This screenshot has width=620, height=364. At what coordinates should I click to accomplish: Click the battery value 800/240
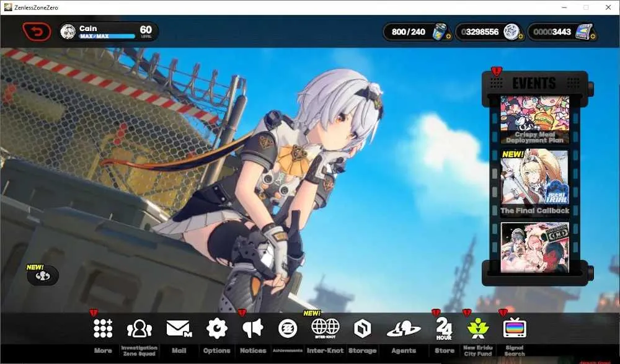point(409,32)
